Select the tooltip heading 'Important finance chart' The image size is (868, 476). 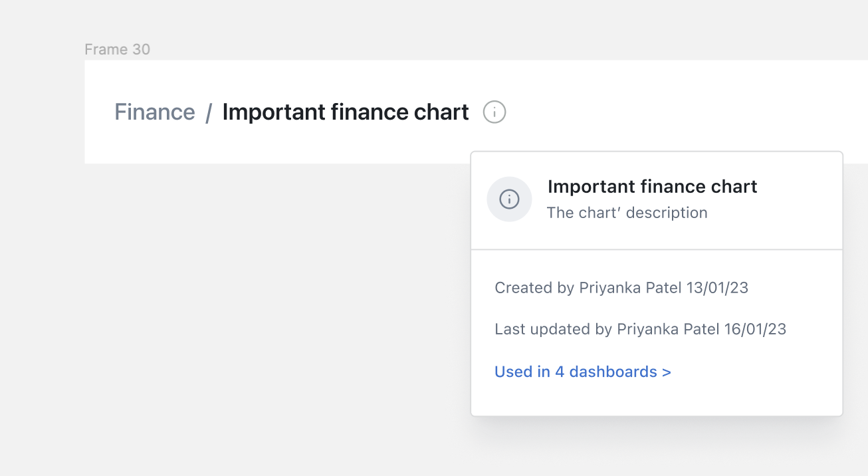[x=652, y=187]
